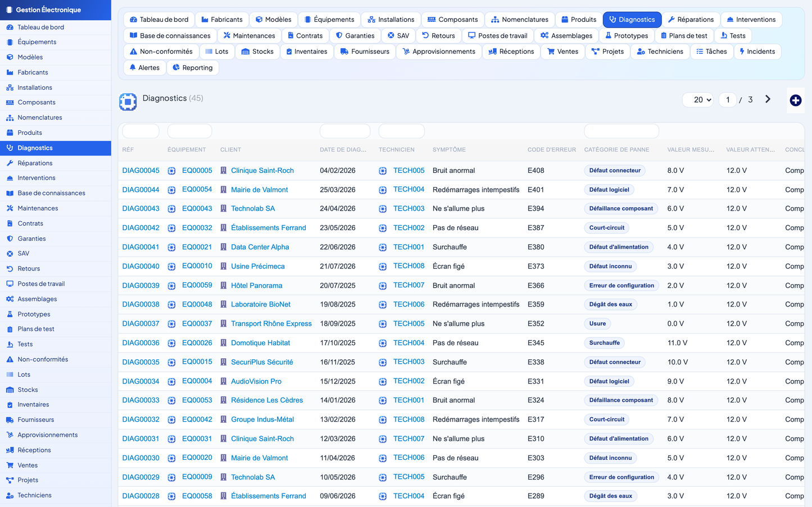812x507 pixels.
Task: Click the technician icon beside TECH008 in DIAG00032 row
Action: [383, 420]
